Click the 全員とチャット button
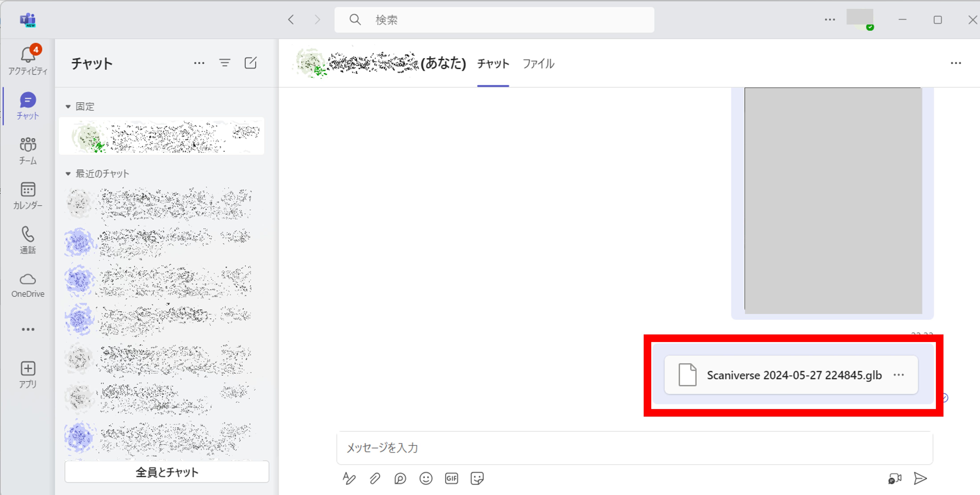The width and height of the screenshot is (980, 495). [167, 472]
